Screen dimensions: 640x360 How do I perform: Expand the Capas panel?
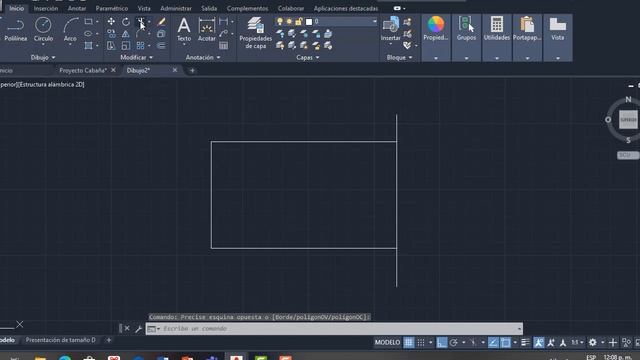click(x=307, y=58)
